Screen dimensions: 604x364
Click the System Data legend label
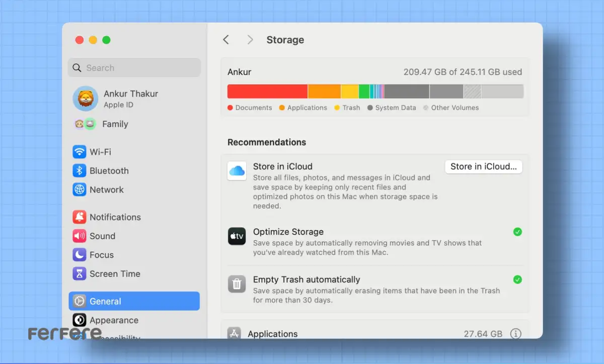pyautogui.click(x=396, y=108)
